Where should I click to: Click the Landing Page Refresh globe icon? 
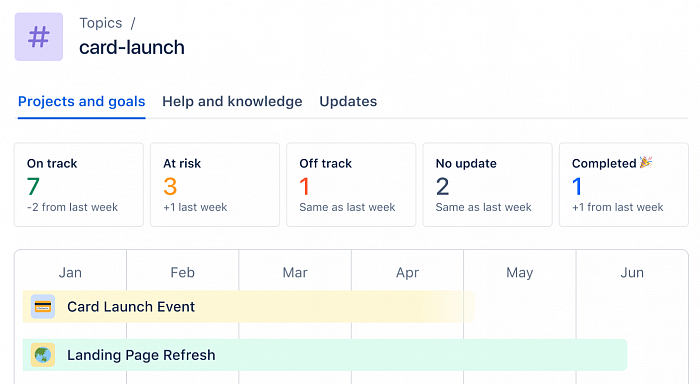pyautogui.click(x=43, y=355)
